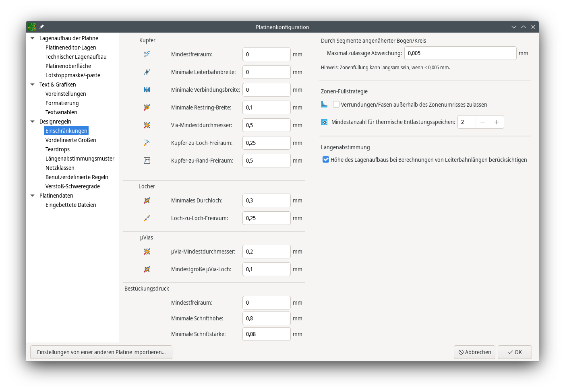Image resolution: width=565 pixels, height=392 pixels.
Task: Click the thermal relief spokes icon
Action: [x=324, y=122]
